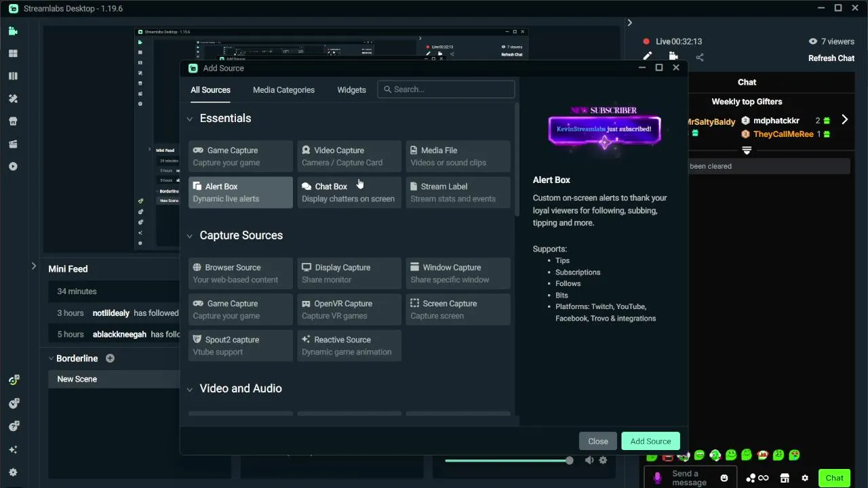Open Settings gear at bottom of left sidebar
Viewport: 868px width, 488px height.
point(13,472)
